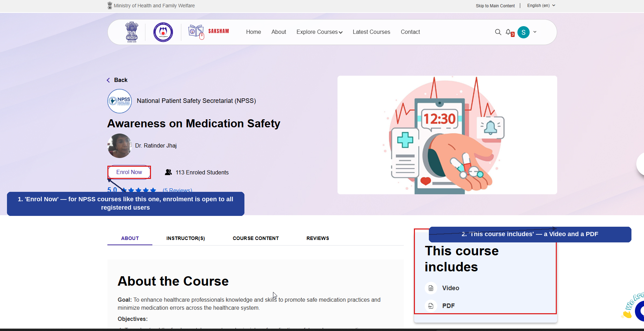Click National Patient Safety Secretariat (NPSS) text
Image resolution: width=644 pixels, height=331 pixels.
[196, 101]
